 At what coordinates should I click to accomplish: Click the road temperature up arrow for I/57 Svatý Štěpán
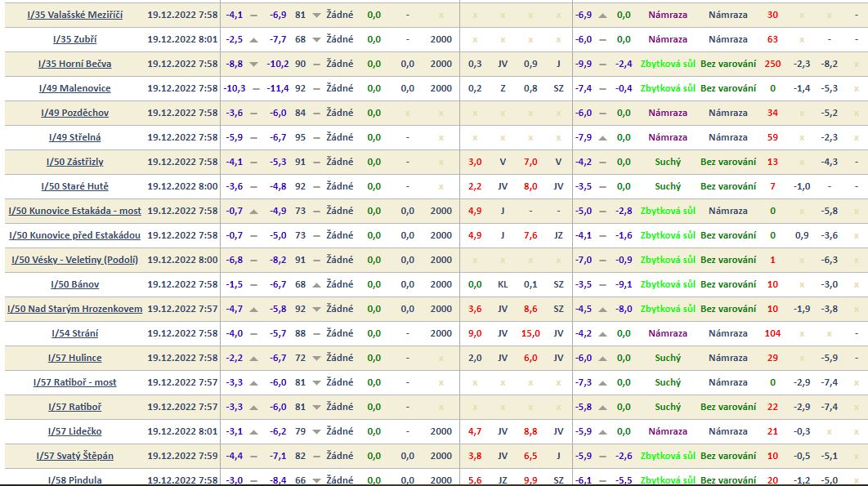coord(603,456)
